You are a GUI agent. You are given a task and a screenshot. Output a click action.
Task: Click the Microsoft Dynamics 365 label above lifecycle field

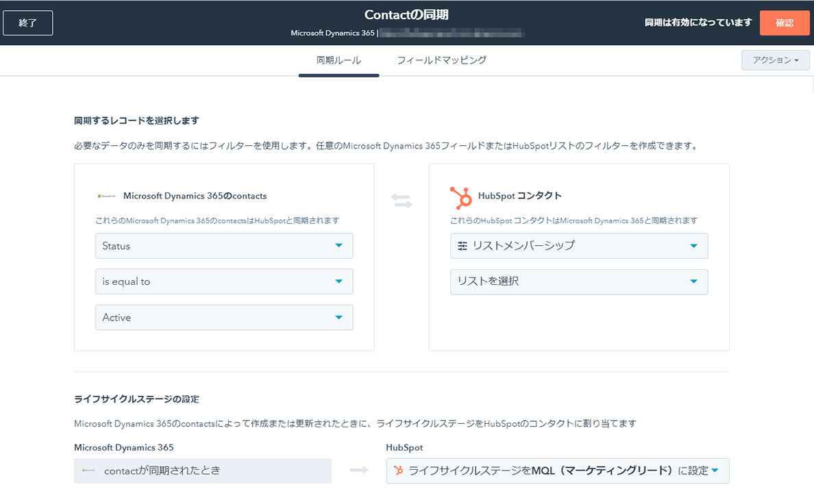(x=124, y=447)
